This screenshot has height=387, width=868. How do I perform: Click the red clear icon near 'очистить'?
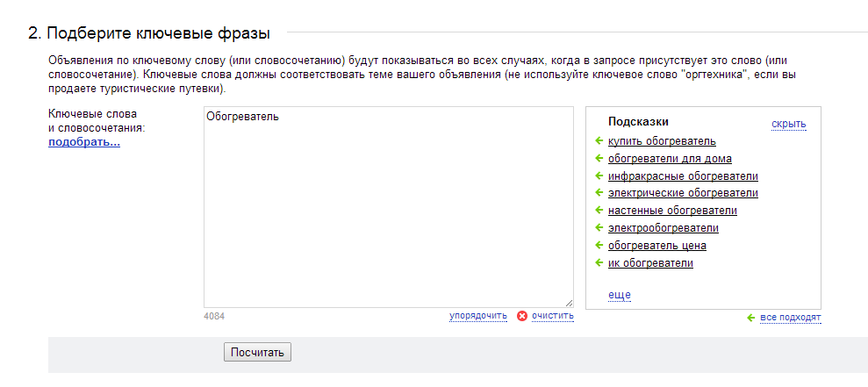[x=522, y=316]
